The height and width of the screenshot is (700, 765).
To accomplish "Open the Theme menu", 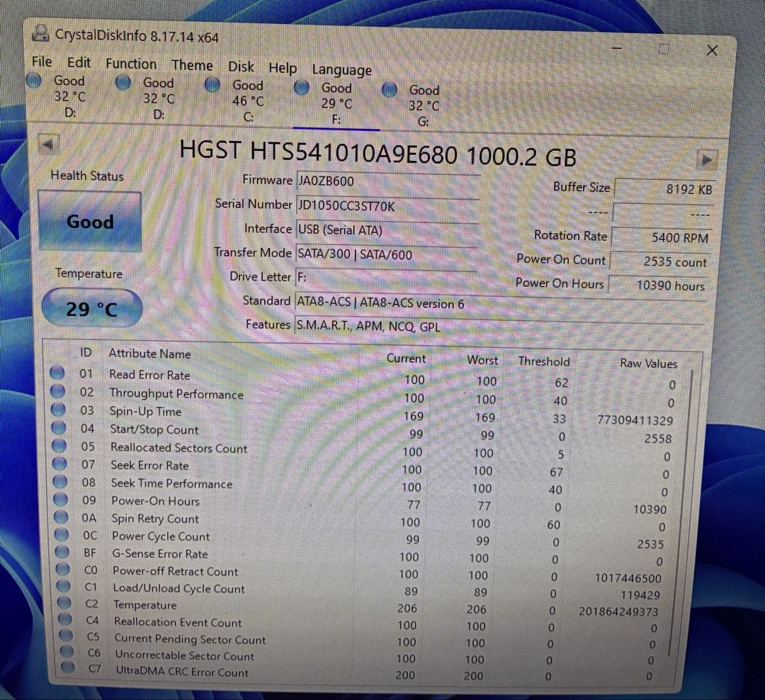I will [192, 65].
